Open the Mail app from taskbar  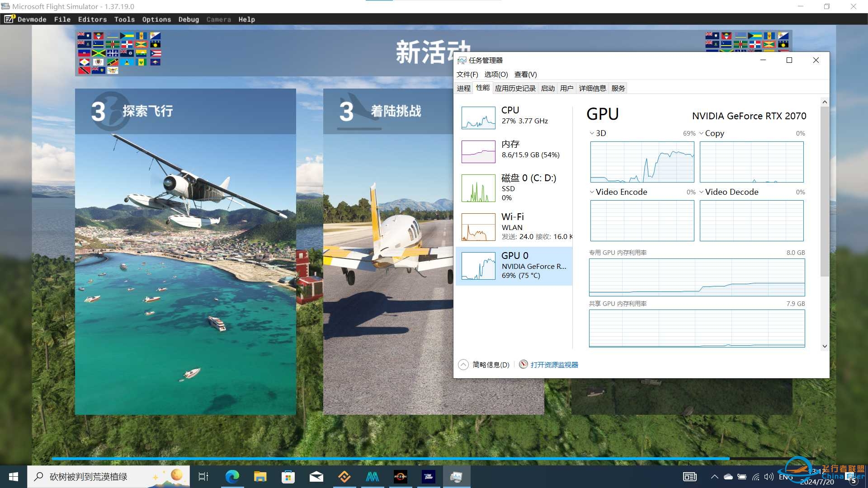[x=316, y=477]
